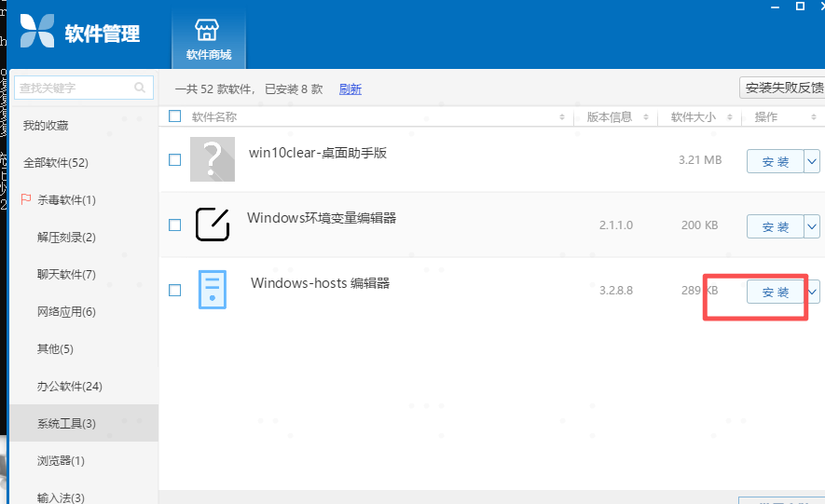Check the win10clear-桌面助手版 checkbox
The image size is (825, 504).
(x=174, y=160)
